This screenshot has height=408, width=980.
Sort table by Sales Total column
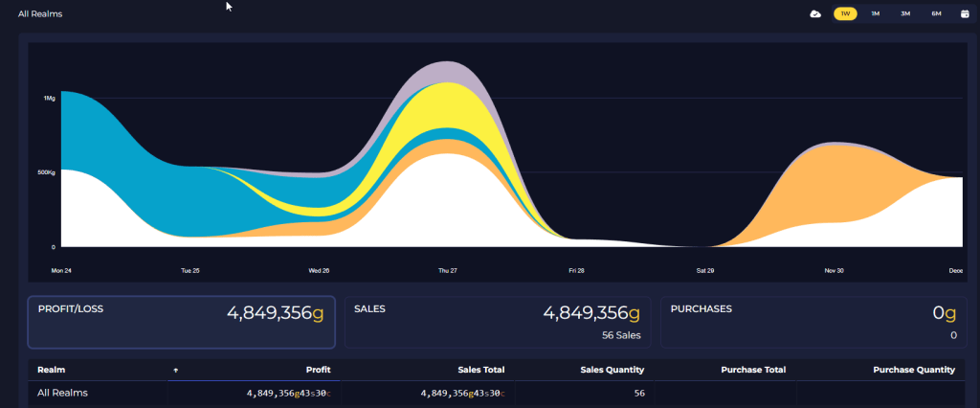click(x=480, y=370)
